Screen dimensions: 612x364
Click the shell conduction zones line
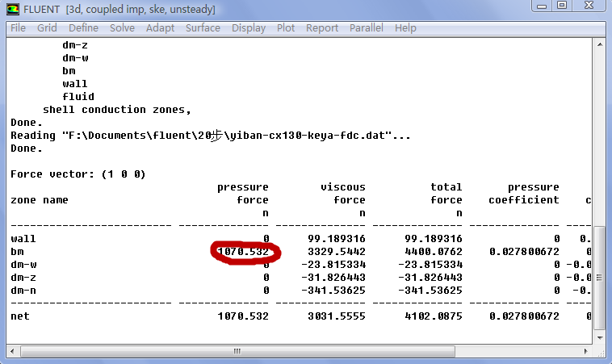[117, 110]
